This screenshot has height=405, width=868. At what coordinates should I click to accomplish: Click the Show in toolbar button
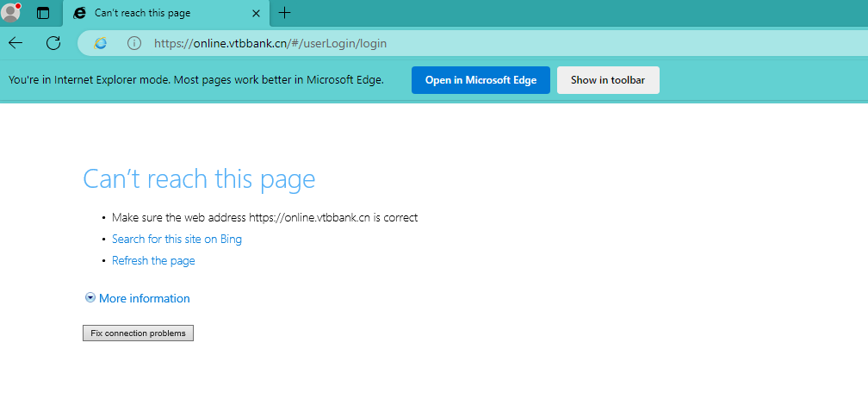[x=608, y=80]
